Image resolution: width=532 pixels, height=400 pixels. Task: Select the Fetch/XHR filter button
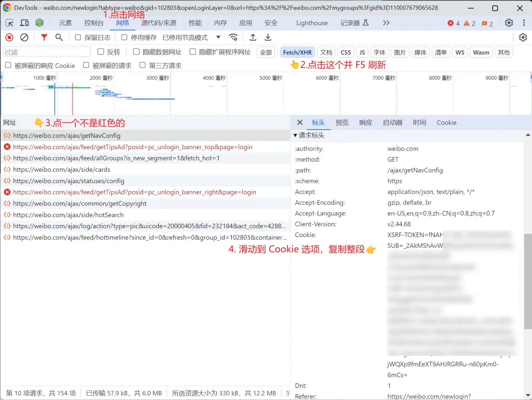(x=297, y=52)
